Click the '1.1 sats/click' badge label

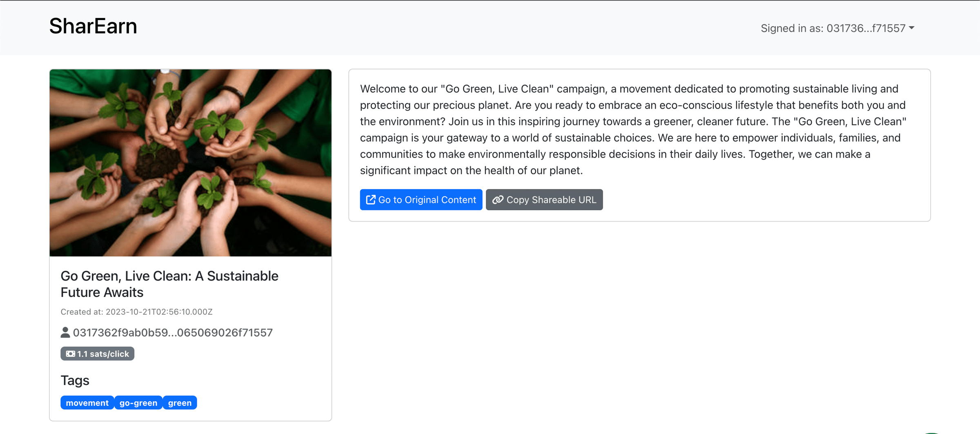tap(103, 354)
